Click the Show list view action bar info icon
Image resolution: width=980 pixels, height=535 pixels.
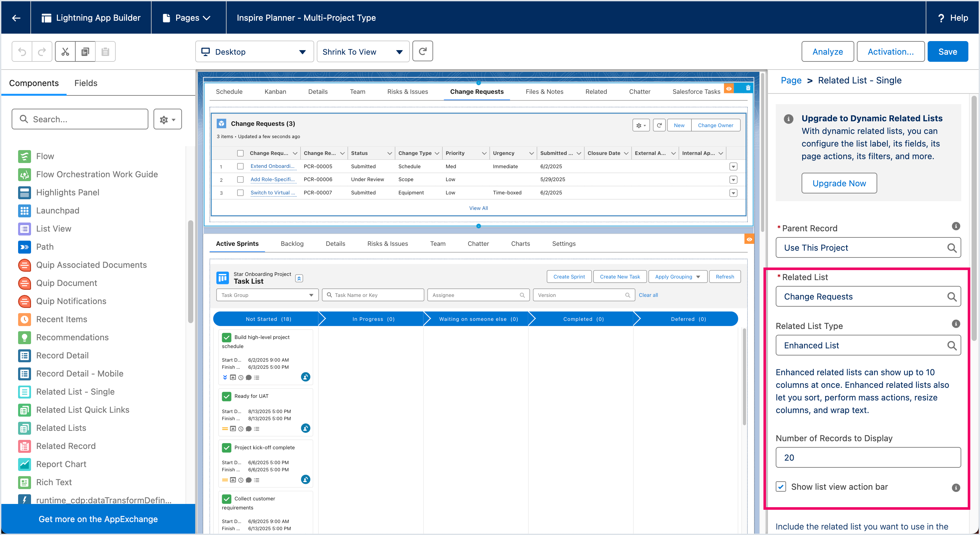pyautogui.click(x=956, y=488)
